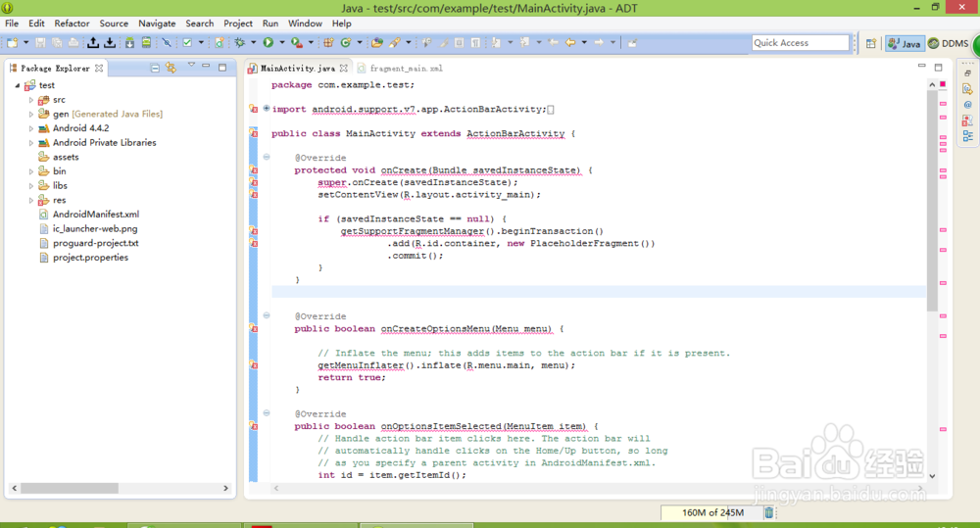
Task: Open the Run dropdown arrow
Action: [x=282, y=42]
